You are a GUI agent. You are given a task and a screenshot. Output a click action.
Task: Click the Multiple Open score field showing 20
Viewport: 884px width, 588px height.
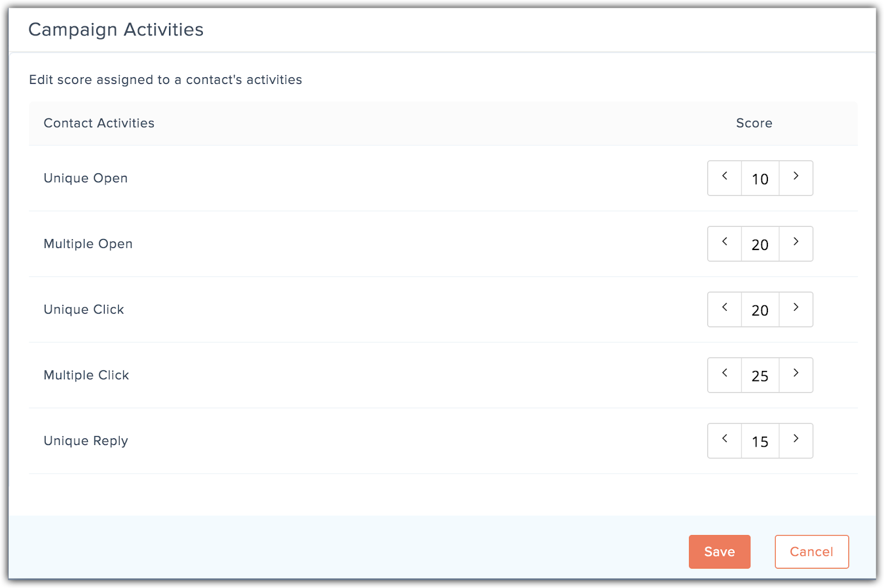pos(760,244)
